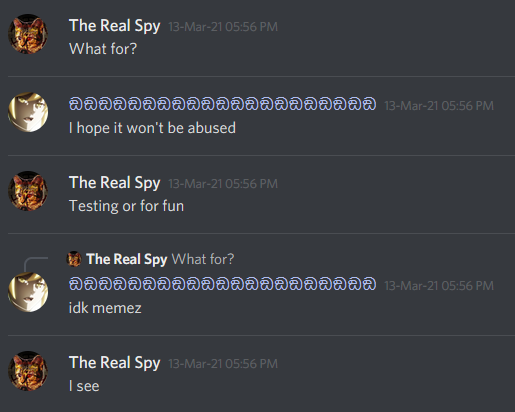Open the avatar beside "idk memez" message
Viewport: 515px width, 412px height.
(28, 292)
